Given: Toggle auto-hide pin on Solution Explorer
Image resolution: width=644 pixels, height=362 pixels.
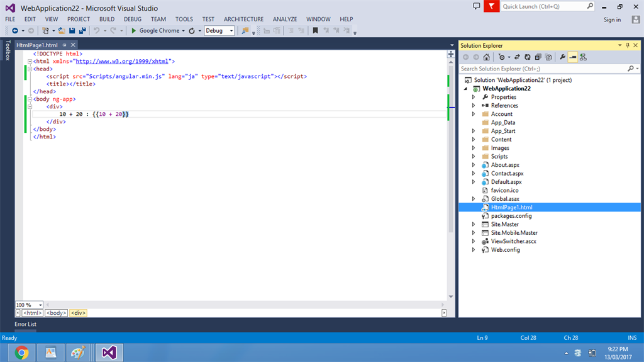Looking at the screenshot, I should 628,45.
